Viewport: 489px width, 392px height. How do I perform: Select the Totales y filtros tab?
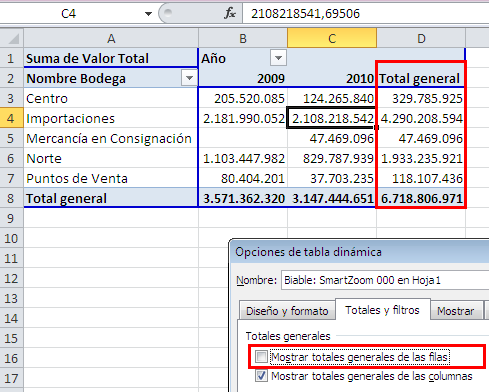[382, 310]
